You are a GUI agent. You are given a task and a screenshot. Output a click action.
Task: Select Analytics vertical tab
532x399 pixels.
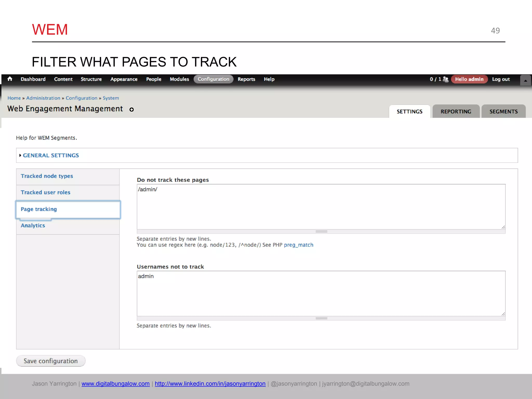[x=68, y=226]
